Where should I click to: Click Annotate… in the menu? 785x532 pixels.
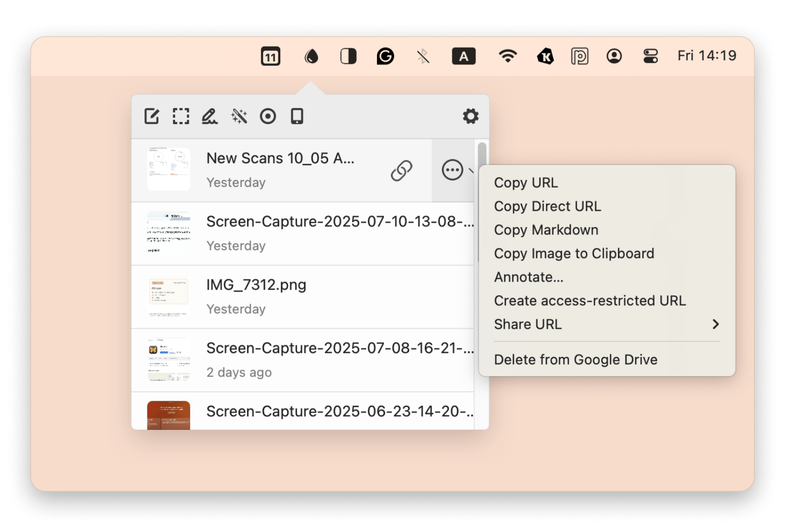[x=528, y=277]
